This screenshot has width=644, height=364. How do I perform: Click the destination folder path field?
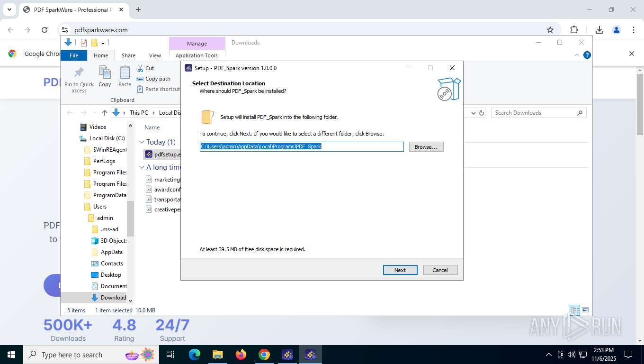[302, 147]
